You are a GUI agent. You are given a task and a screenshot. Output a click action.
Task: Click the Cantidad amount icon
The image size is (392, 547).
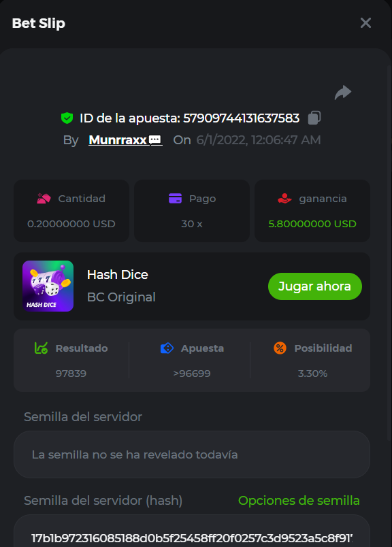click(x=44, y=199)
